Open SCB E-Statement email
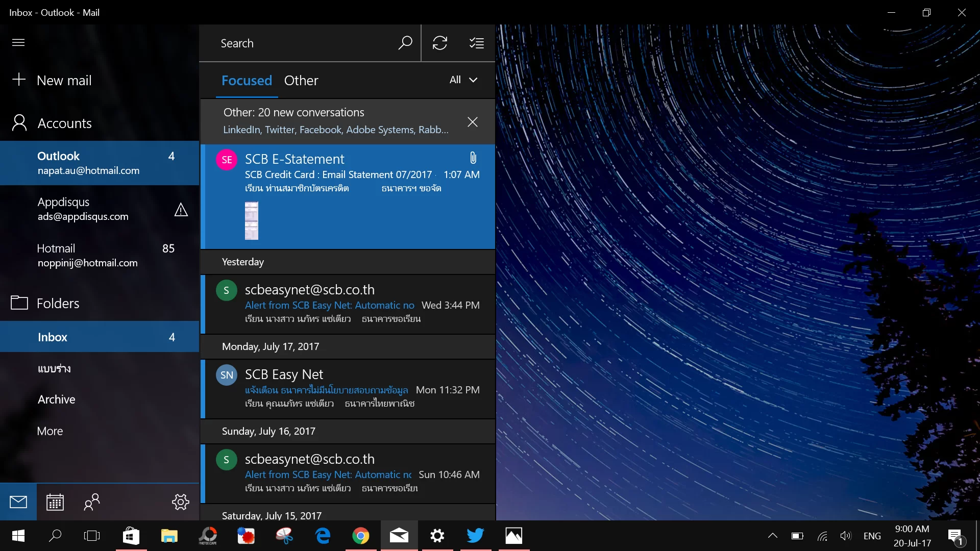The width and height of the screenshot is (980, 551). click(x=348, y=197)
